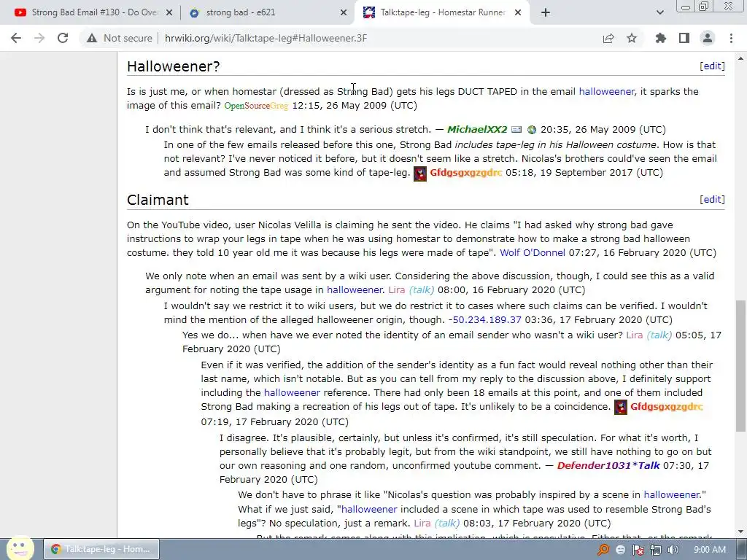Bookmark this page with the star

tap(632, 38)
